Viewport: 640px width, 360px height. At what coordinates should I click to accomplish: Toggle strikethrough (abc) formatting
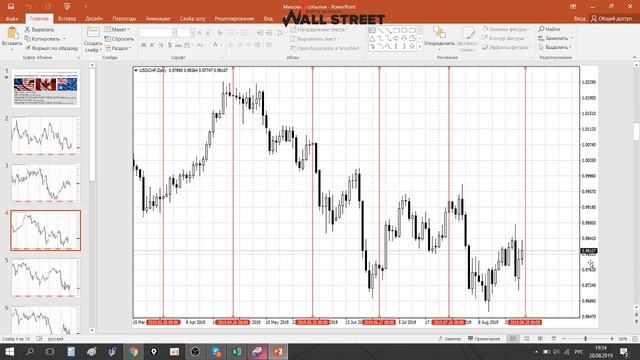pos(178,45)
